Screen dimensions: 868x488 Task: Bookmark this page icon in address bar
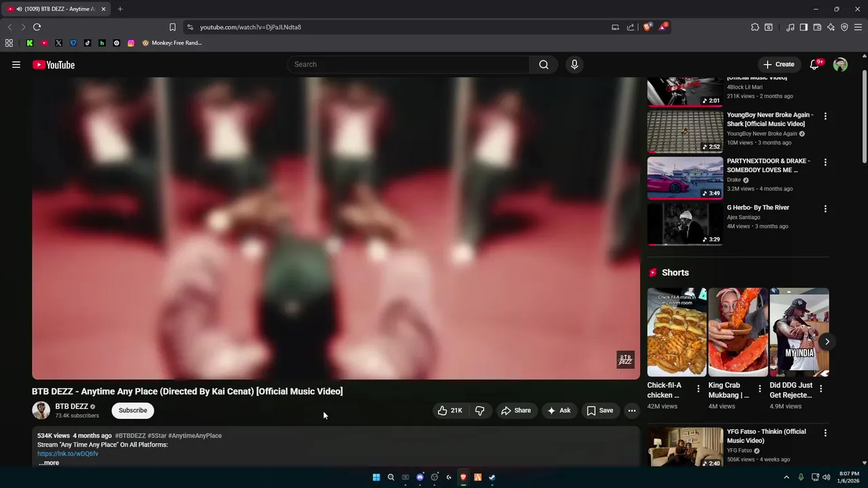(172, 27)
